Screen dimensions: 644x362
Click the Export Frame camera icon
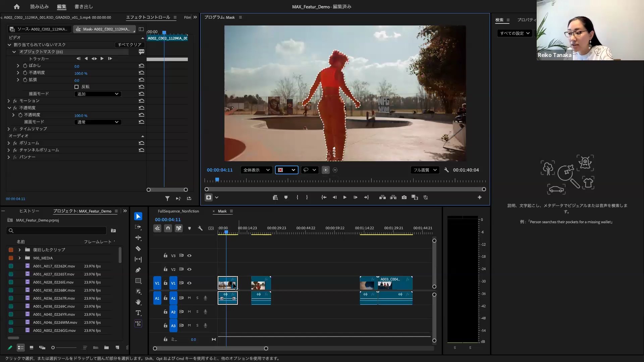coord(404,197)
